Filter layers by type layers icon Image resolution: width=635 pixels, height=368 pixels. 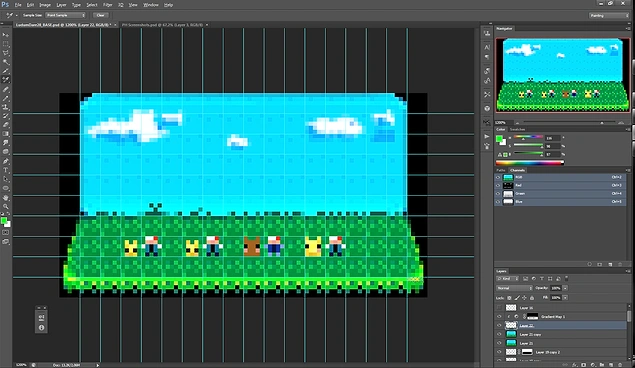[x=541, y=279]
